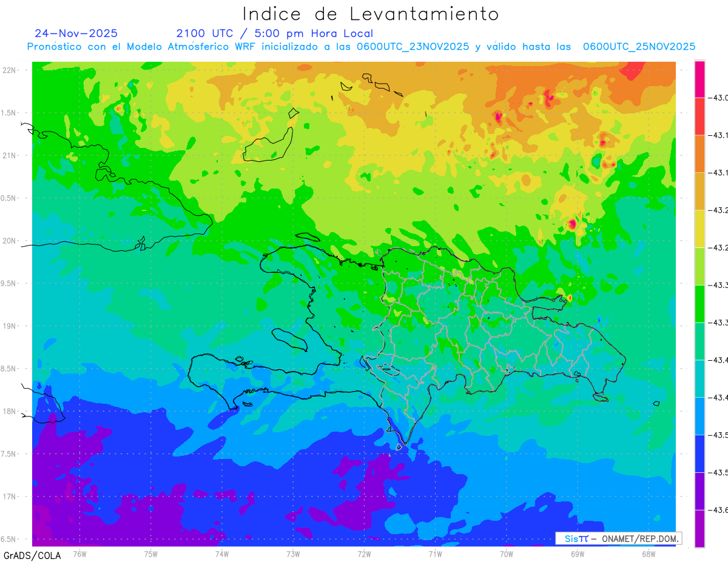This screenshot has width=728, height=562.
Task: Pick the purple swatch ending the color bar
Action: 699,528
